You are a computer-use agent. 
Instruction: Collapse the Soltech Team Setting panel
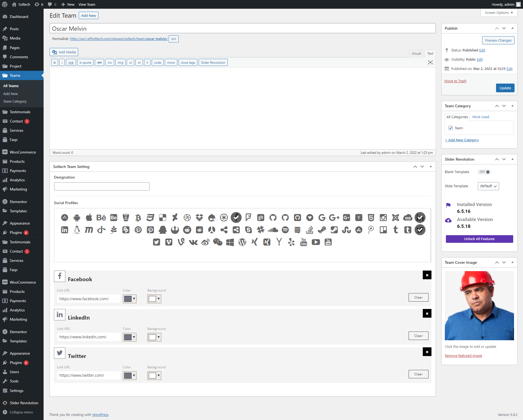coord(431,167)
